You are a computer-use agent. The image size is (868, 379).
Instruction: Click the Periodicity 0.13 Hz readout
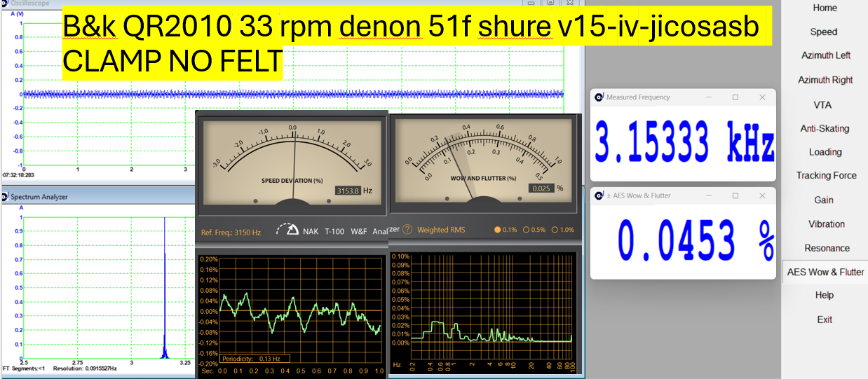point(255,359)
